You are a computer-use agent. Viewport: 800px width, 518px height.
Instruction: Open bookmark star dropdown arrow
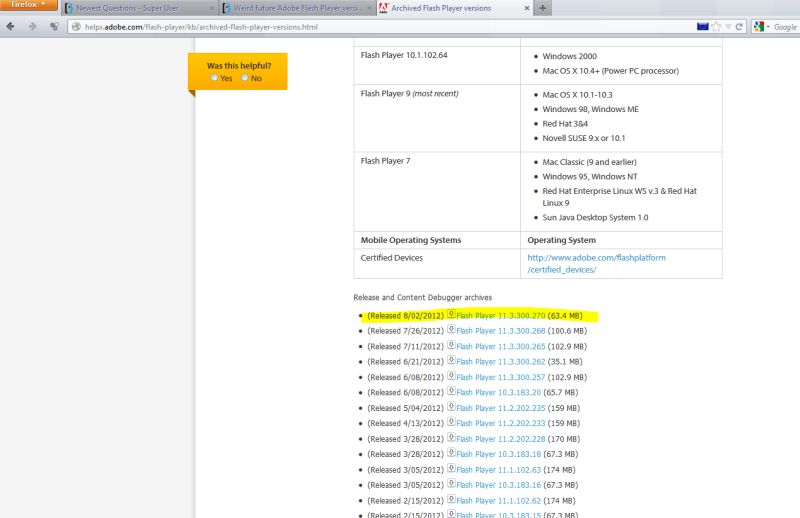(x=729, y=27)
